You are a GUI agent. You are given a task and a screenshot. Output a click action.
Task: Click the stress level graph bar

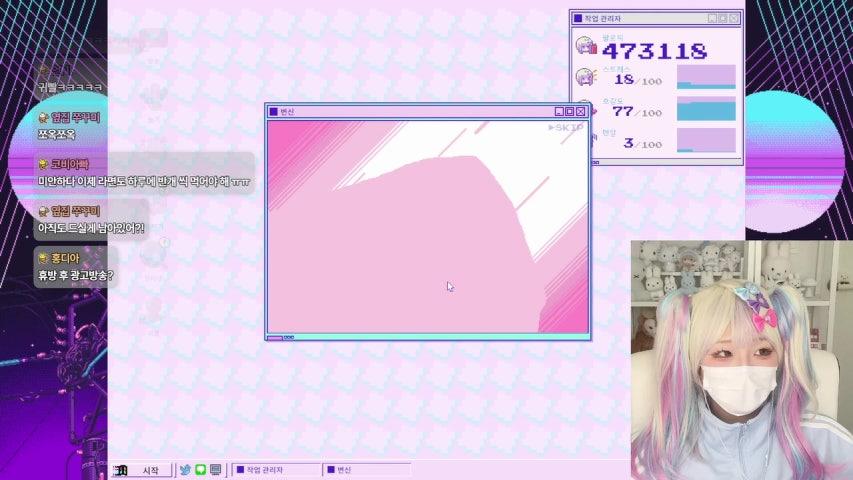706,77
